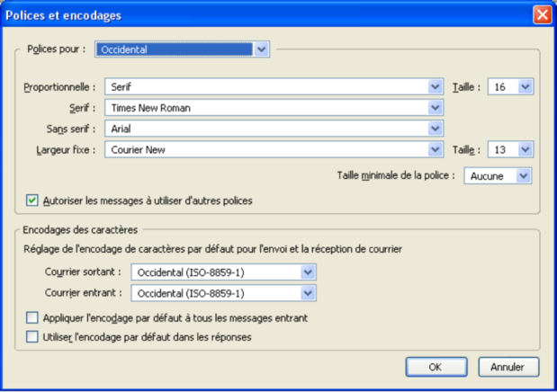Enable 'Appliquer l'encodage par défaut' checkbox
This screenshot has height=392, width=557.
click(x=33, y=317)
